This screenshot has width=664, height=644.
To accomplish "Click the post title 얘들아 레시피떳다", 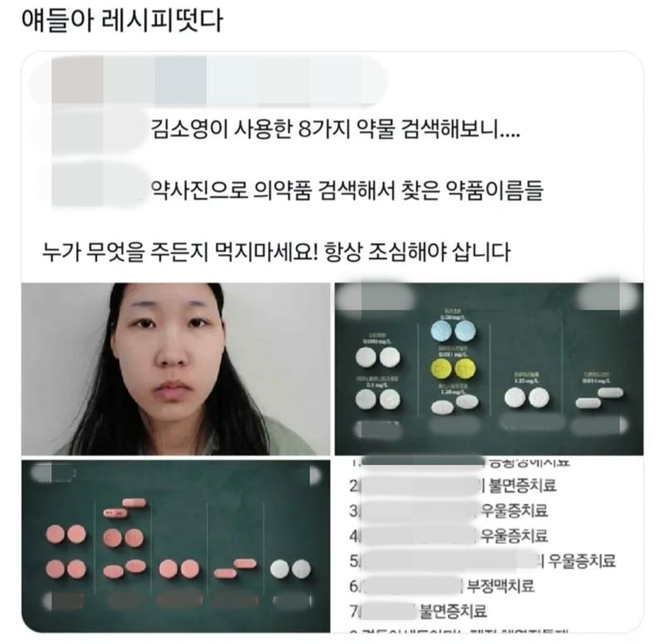I will tap(122, 20).
